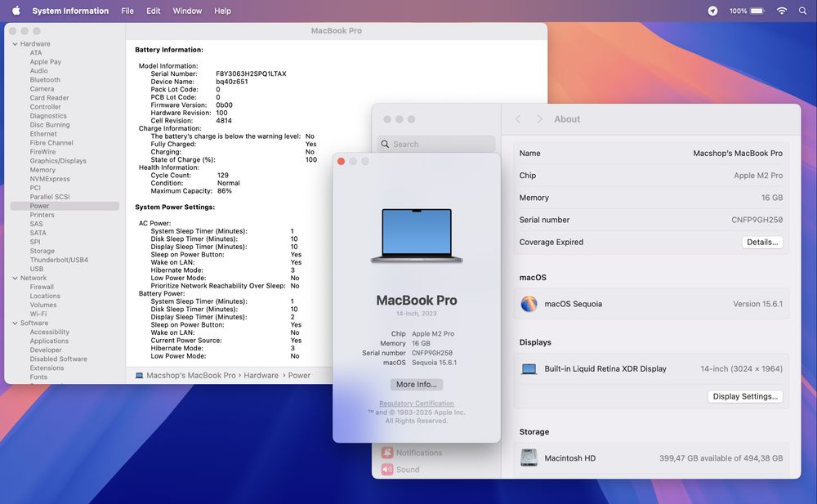The image size is (817, 504).
Task: Select FireWire in the sidebar
Action: [x=42, y=152]
